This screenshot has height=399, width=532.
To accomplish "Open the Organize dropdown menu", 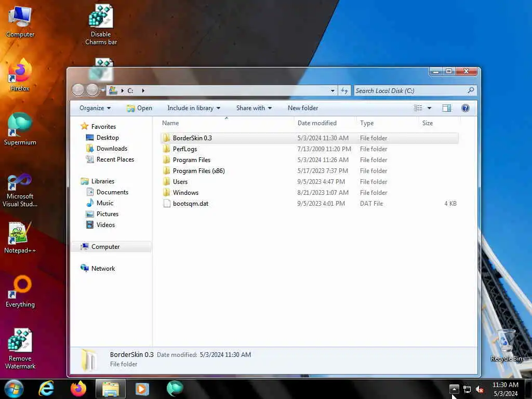I will pos(95,108).
